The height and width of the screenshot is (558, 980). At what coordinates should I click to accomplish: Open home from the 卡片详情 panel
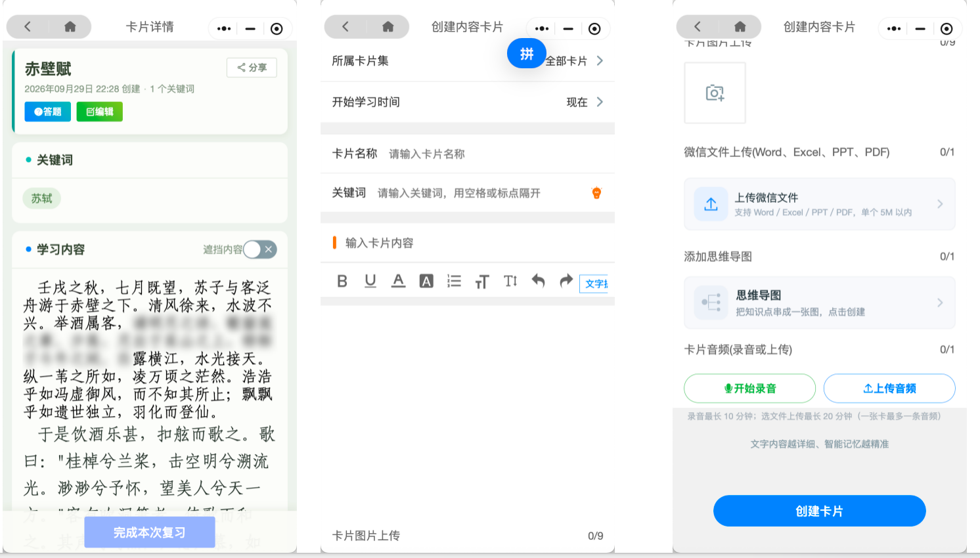[70, 27]
